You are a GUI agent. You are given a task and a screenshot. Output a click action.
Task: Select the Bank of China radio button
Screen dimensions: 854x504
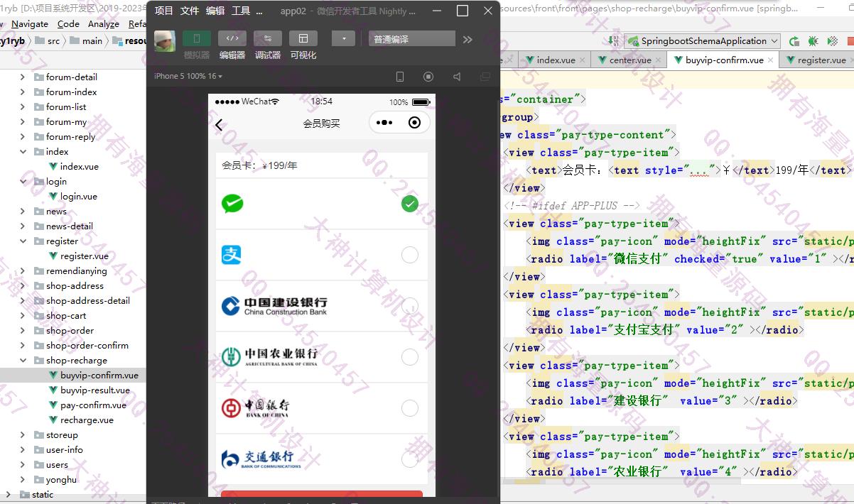410,408
